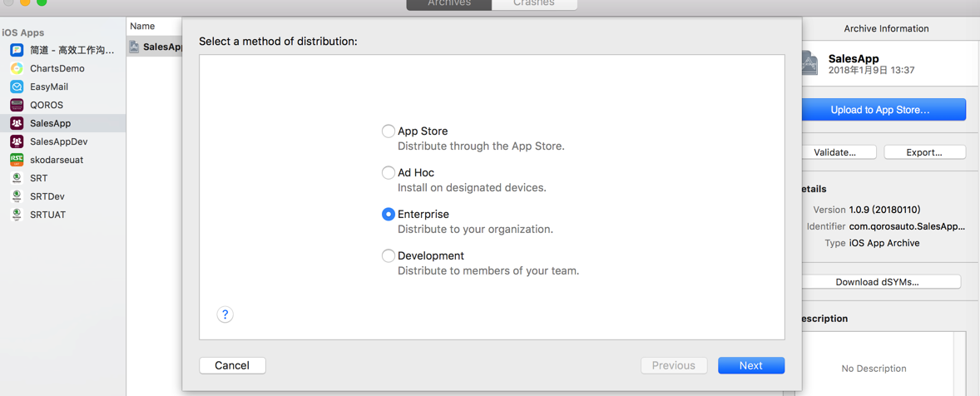This screenshot has width=980, height=396.
Task: Click the ChartsDemo app icon
Action: [17, 68]
